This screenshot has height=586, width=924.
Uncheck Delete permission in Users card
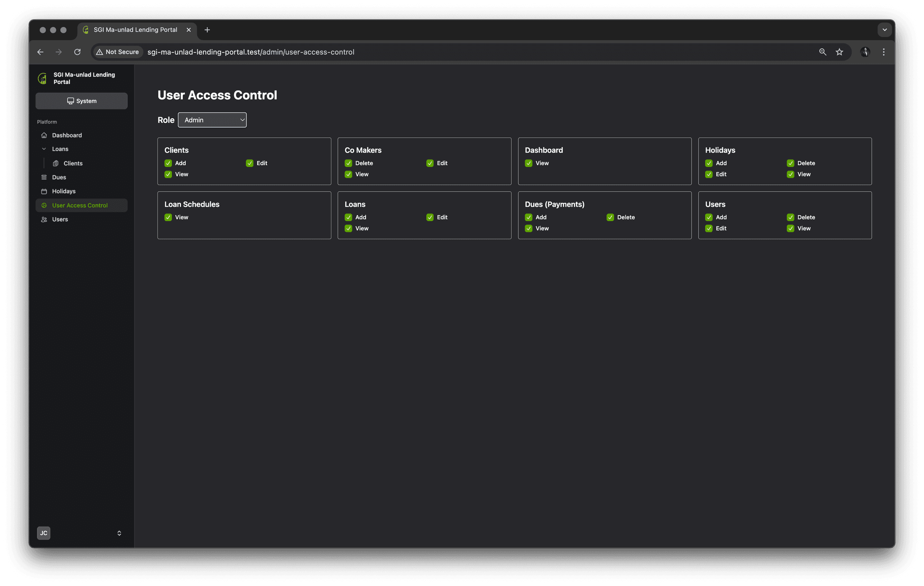pyautogui.click(x=790, y=217)
